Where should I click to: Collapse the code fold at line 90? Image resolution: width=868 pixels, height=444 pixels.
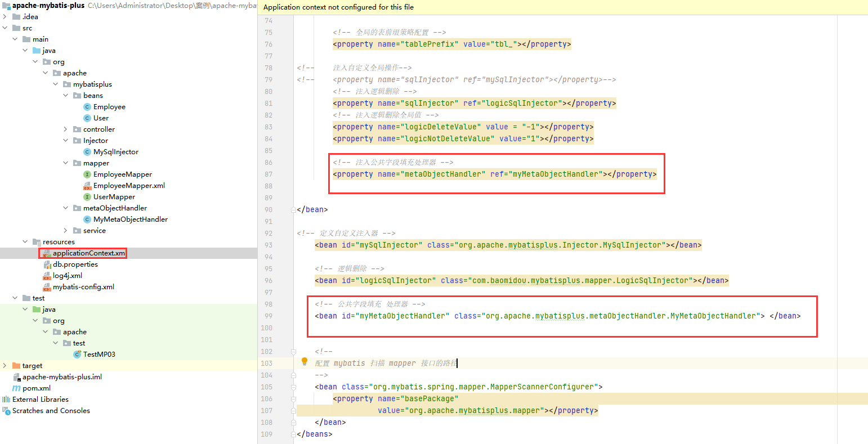[293, 209]
